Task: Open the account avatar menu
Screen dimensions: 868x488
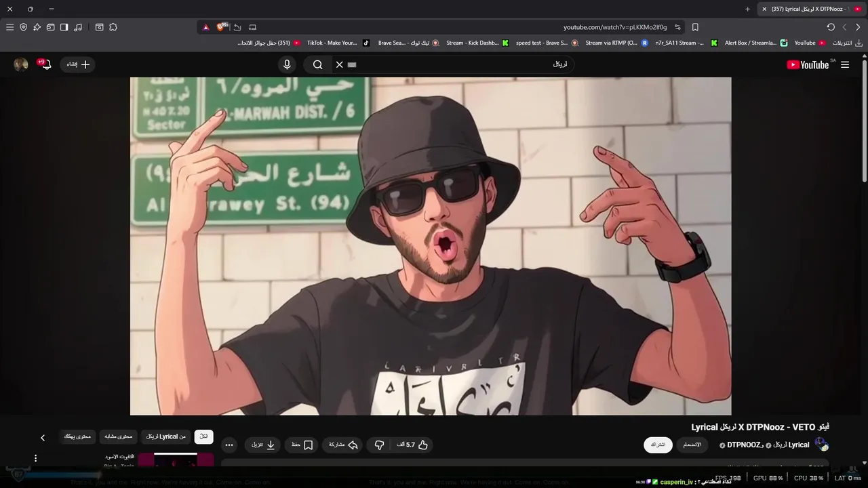Action: click(21, 64)
